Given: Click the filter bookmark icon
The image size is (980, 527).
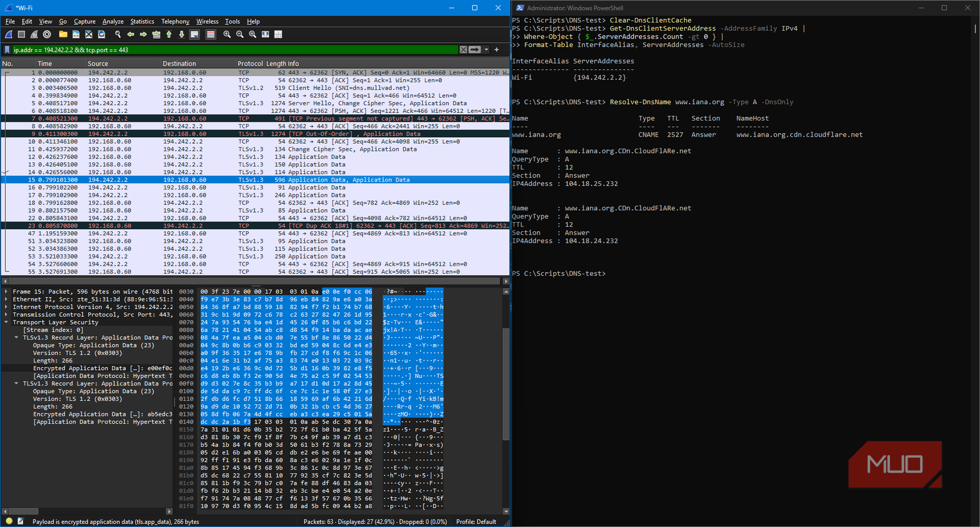Looking at the screenshot, I should (7, 50).
